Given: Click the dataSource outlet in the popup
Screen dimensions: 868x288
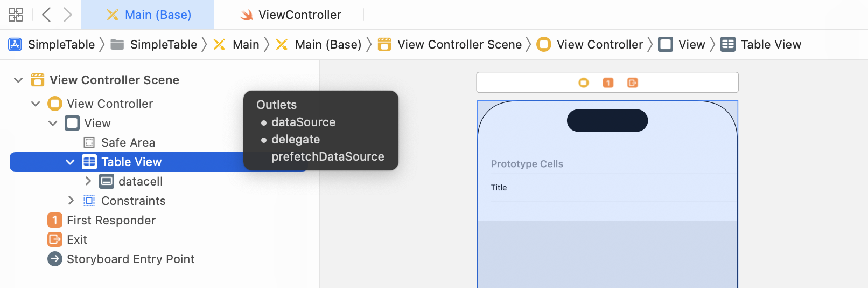Looking at the screenshot, I should click(304, 122).
